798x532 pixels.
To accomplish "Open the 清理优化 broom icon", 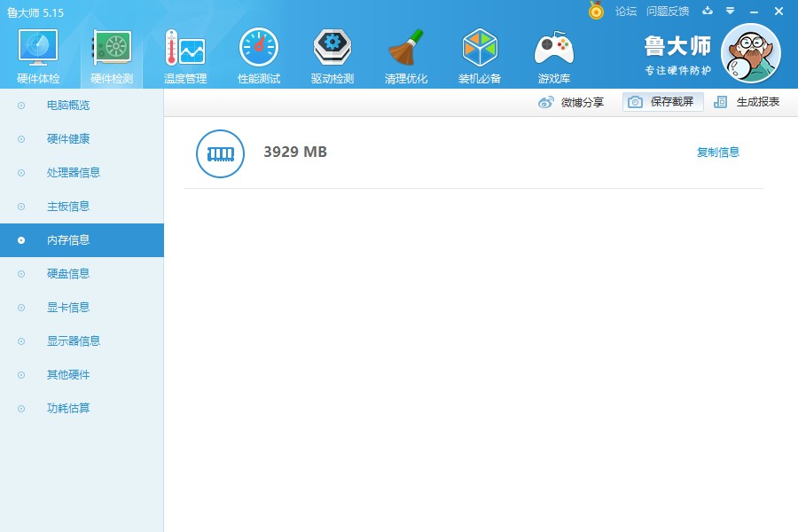I will [x=405, y=48].
